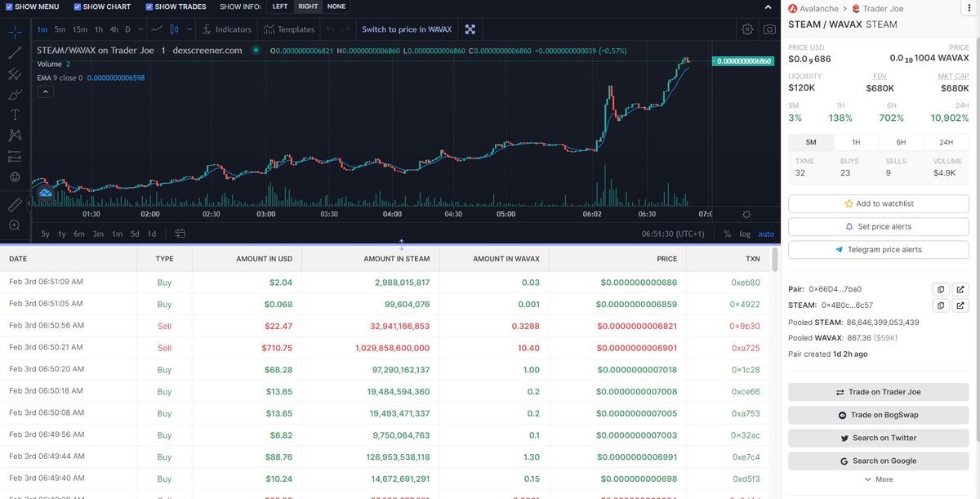
Task: Open the emoji icons tool
Action: 15,176
